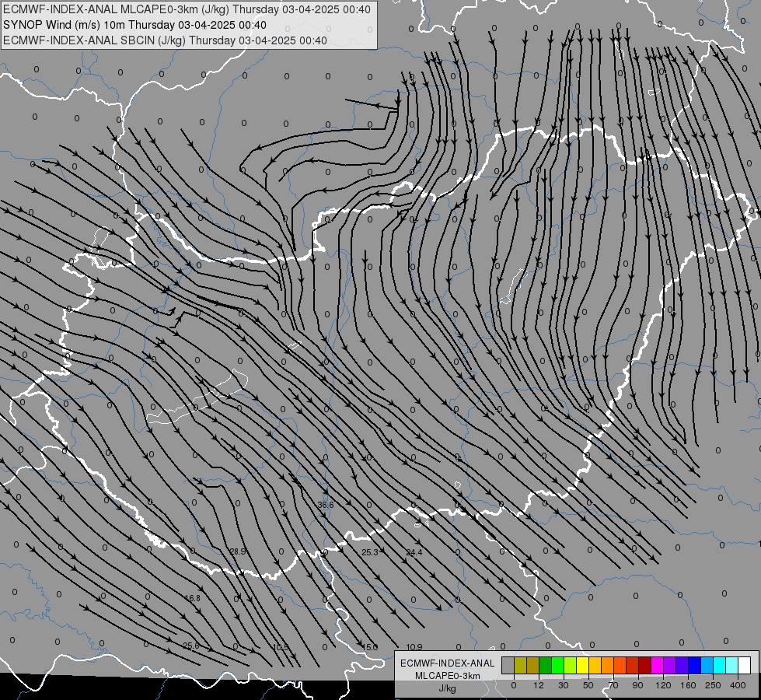Click the MLCAPE0-3km title line in header
Screen dimensions: 761x700
[x=187, y=9]
